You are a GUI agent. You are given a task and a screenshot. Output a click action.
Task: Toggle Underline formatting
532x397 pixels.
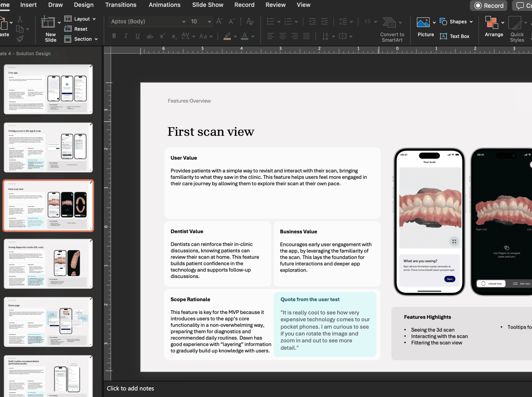(138, 36)
